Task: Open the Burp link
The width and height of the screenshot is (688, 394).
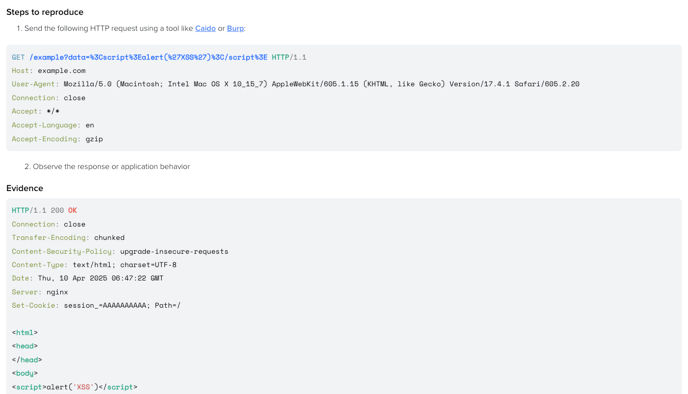Action: pyautogui.click(x=235, y=28)
